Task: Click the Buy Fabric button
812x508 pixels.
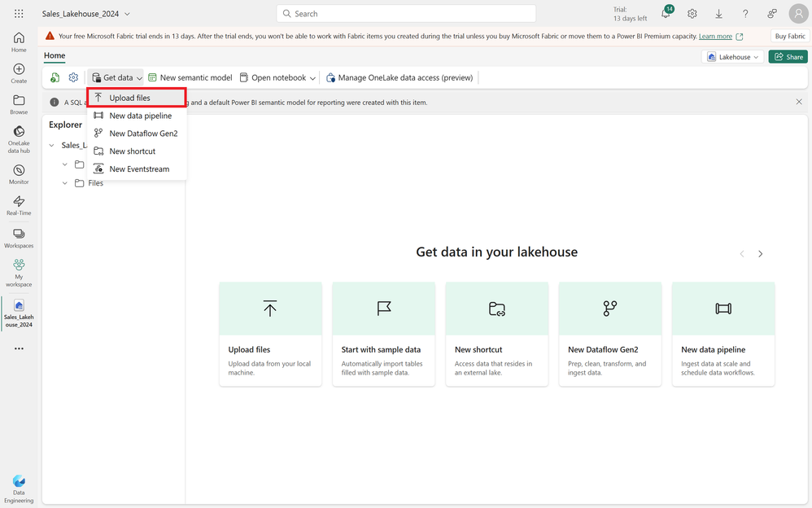Action: coord(790,37)
